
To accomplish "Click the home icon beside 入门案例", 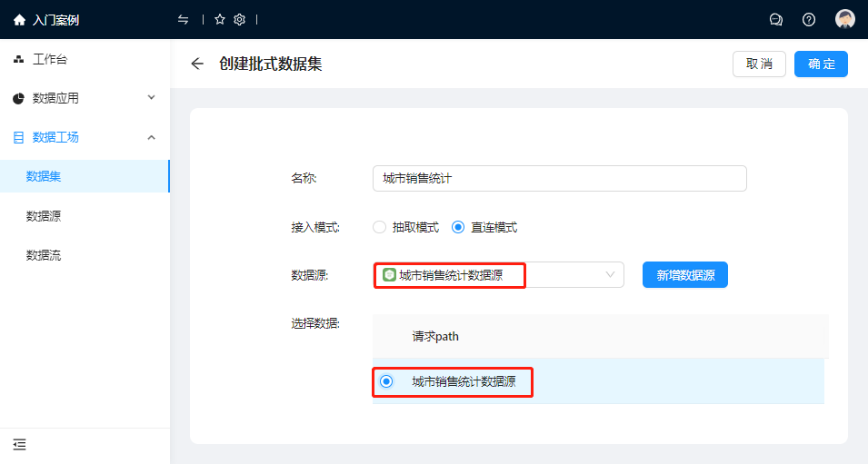I will click(19, 20).
